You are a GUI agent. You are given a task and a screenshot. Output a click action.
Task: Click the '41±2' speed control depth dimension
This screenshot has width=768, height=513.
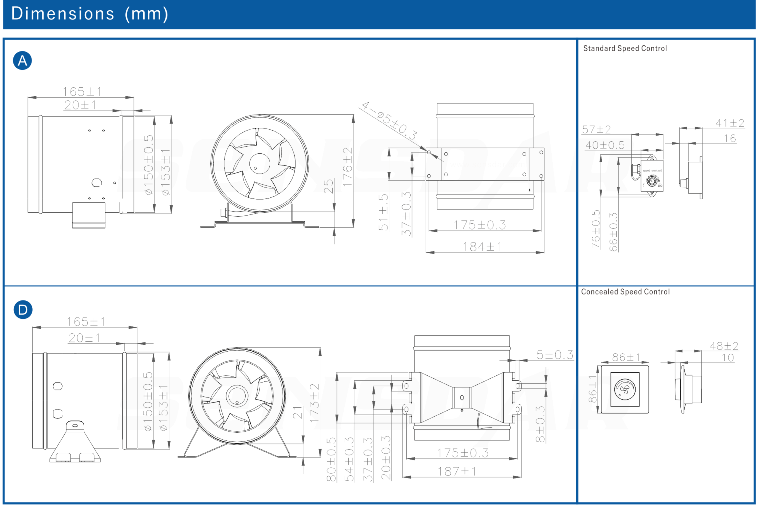(x=730, y=123)
